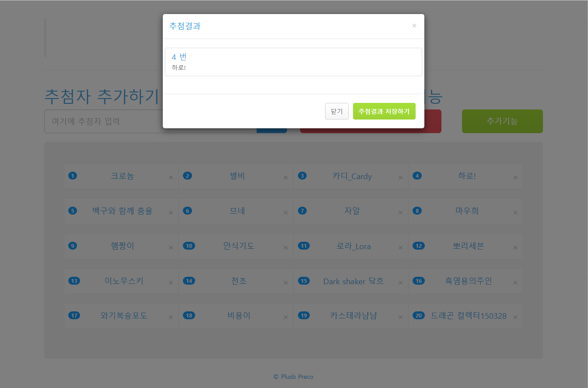The width and height of the screenshot is (588, 388).
Task: Click 추첨결과 저장하기 button
Action: point(384,111)
